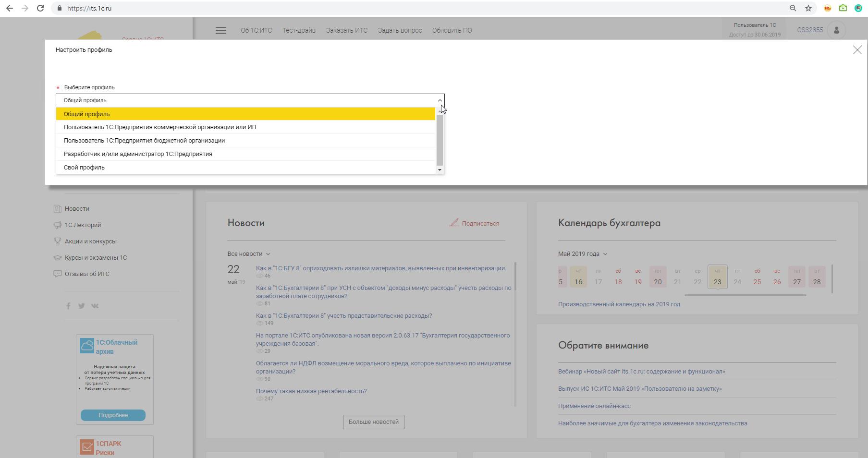Click Курсы и экзамены graduation cap icon
Viewport: 868px width, 458px height.
(57, 258)
